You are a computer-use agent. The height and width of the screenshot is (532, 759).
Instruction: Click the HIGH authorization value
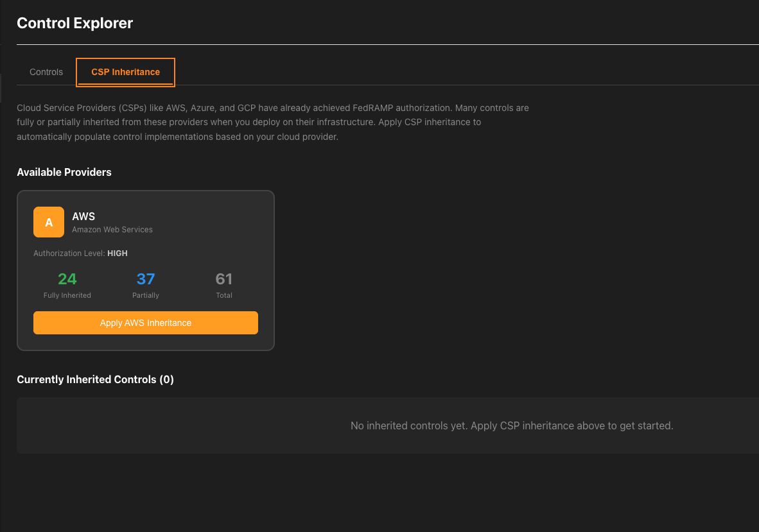click(x=118, y=253)
